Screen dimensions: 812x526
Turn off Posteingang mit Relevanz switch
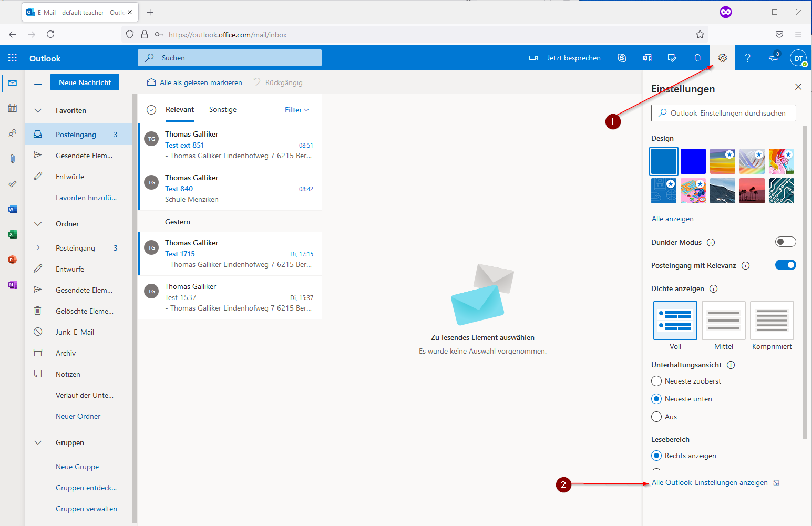pos(785,265)
